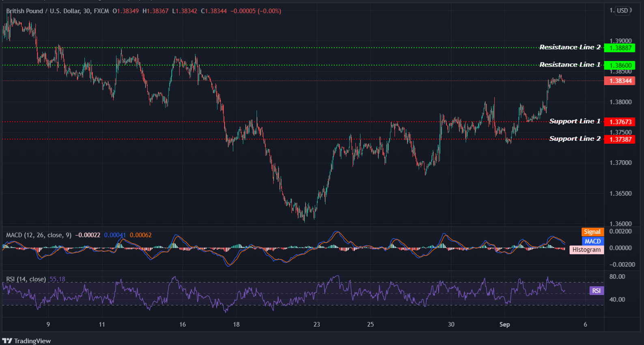The height and width of the screenshot is (345, 644).
Task: Open the MACD (12, 26, close, 9) legend
Action: [x=39, y=235]
